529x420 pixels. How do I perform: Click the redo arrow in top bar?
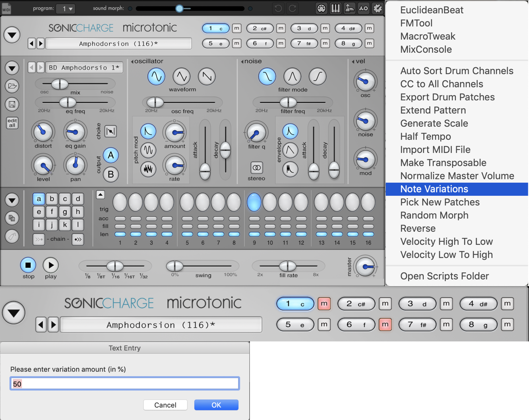pos(292,9)
